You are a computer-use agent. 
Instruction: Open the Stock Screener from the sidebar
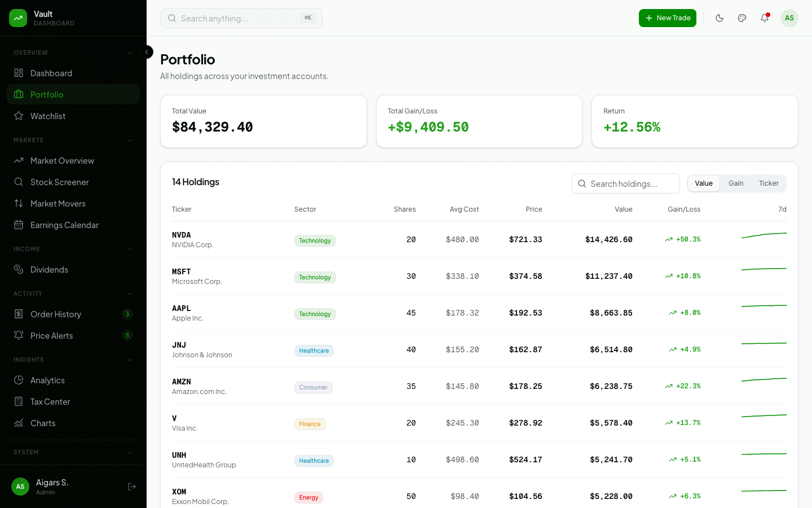click(x=59, y=182)
